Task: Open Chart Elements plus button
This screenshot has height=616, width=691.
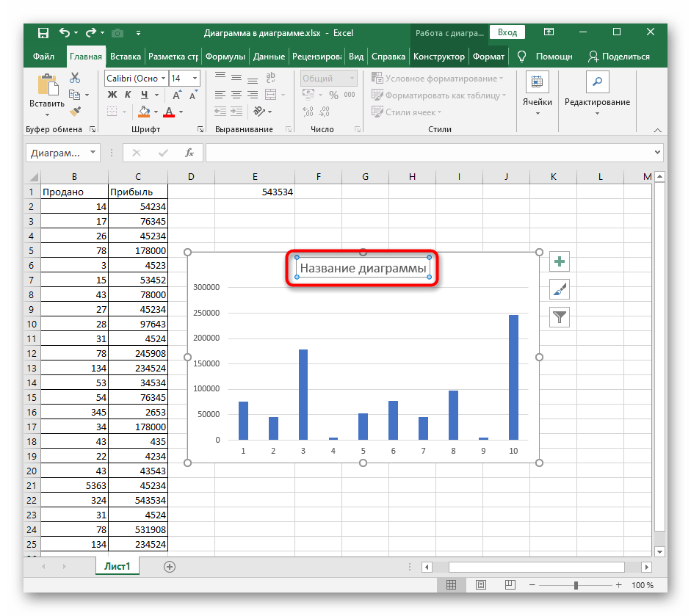Action: click(x=560, y=262)
